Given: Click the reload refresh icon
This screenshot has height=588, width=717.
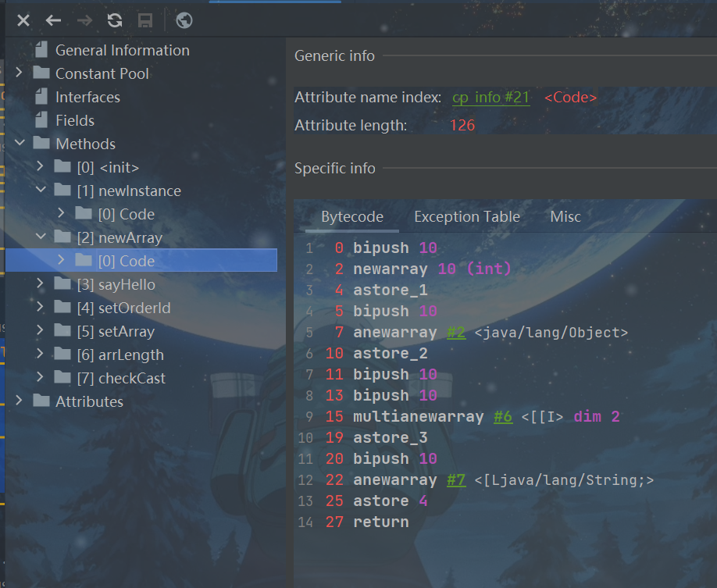Looking at the screenshot, I should click(115, 20).
